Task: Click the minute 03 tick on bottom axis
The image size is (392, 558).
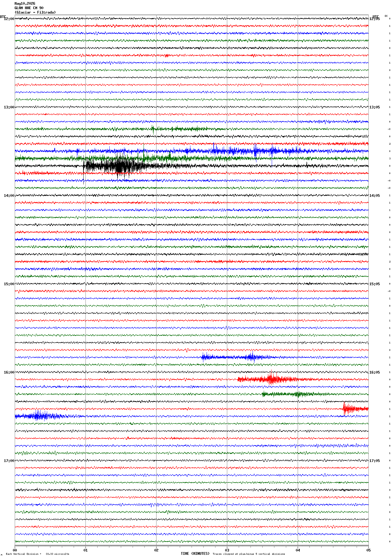Action: point(227,550)
